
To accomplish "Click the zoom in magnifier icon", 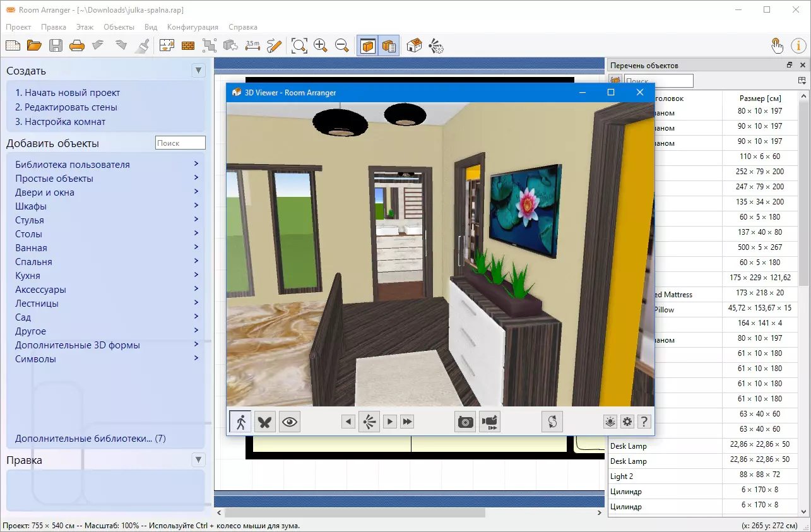I will (x=321, y=45).
